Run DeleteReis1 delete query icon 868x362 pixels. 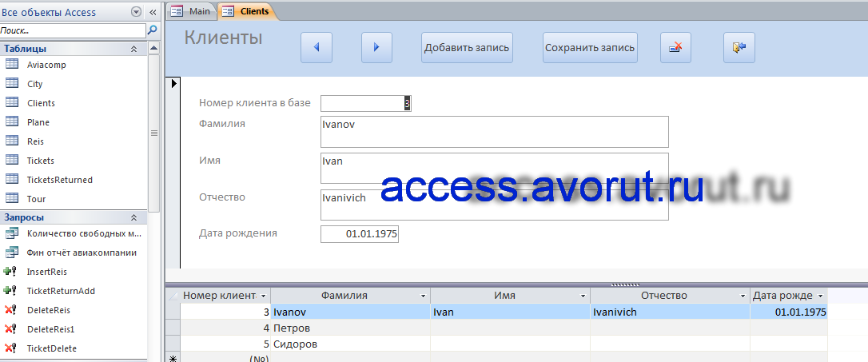tap(10, 329)
